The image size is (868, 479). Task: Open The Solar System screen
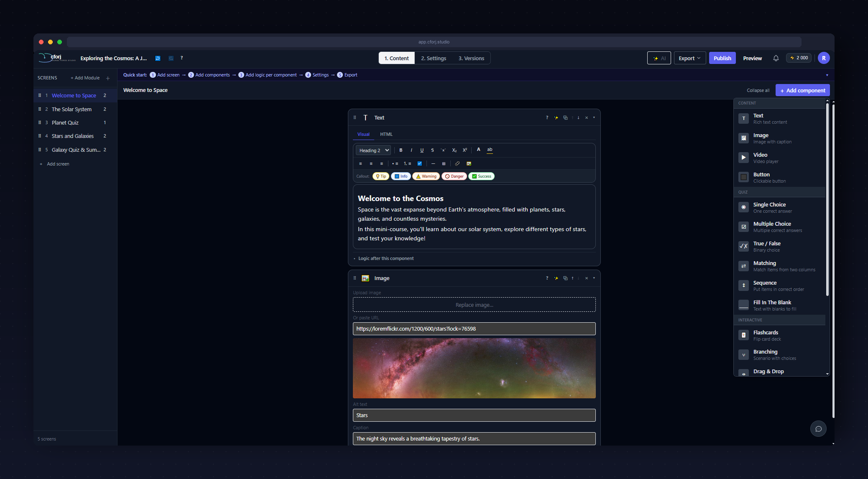click(75, 109)
